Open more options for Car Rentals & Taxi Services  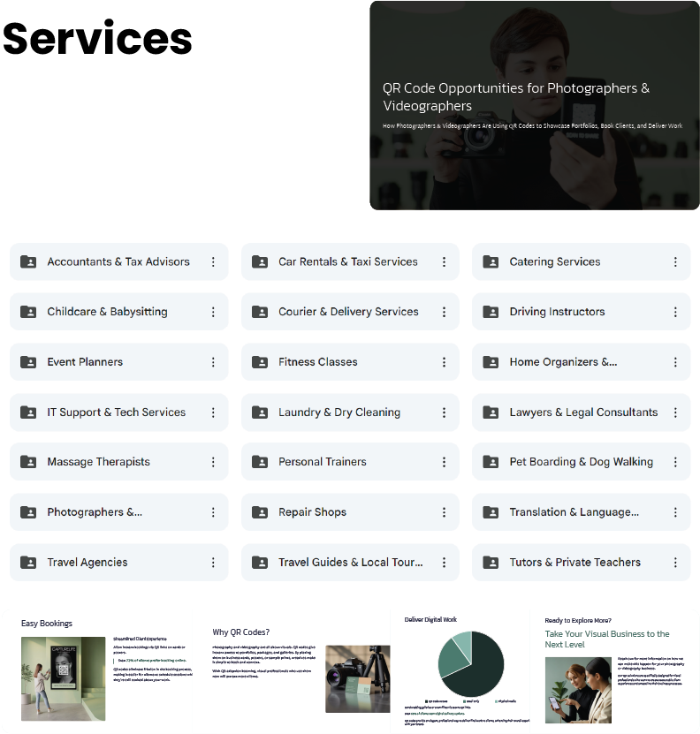pyautogui.click(x=445, y=262)
